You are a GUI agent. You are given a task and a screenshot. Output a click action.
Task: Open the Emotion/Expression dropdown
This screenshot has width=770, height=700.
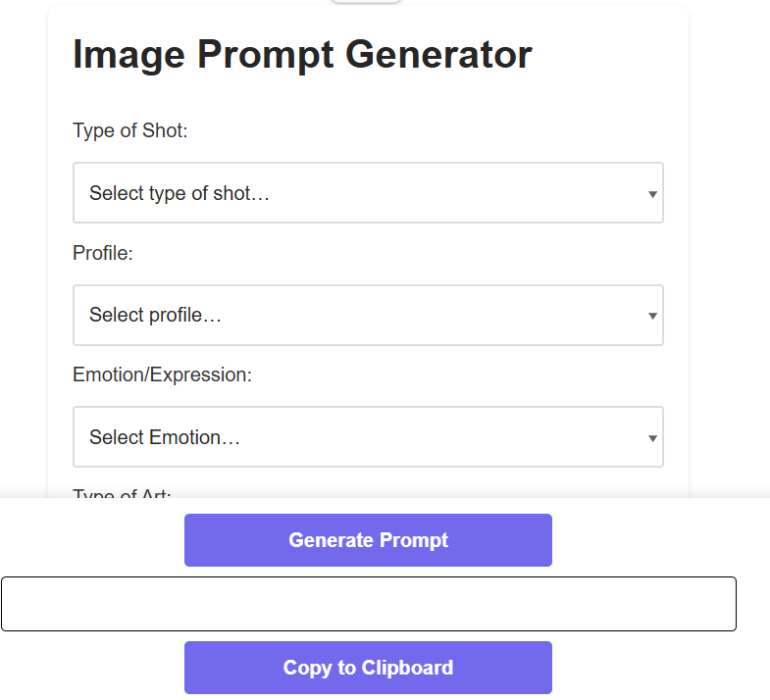point(368,437)
